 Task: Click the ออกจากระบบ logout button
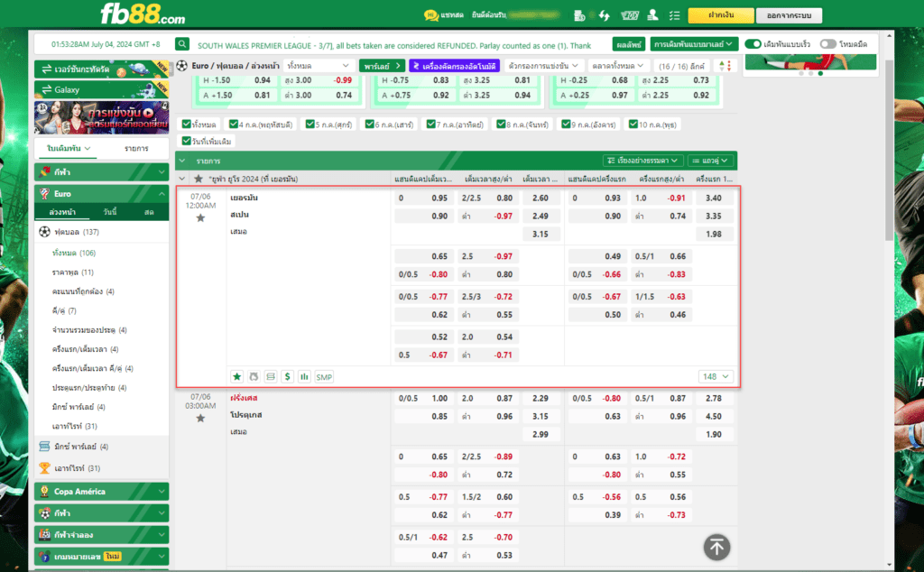[x=789, y=15]
